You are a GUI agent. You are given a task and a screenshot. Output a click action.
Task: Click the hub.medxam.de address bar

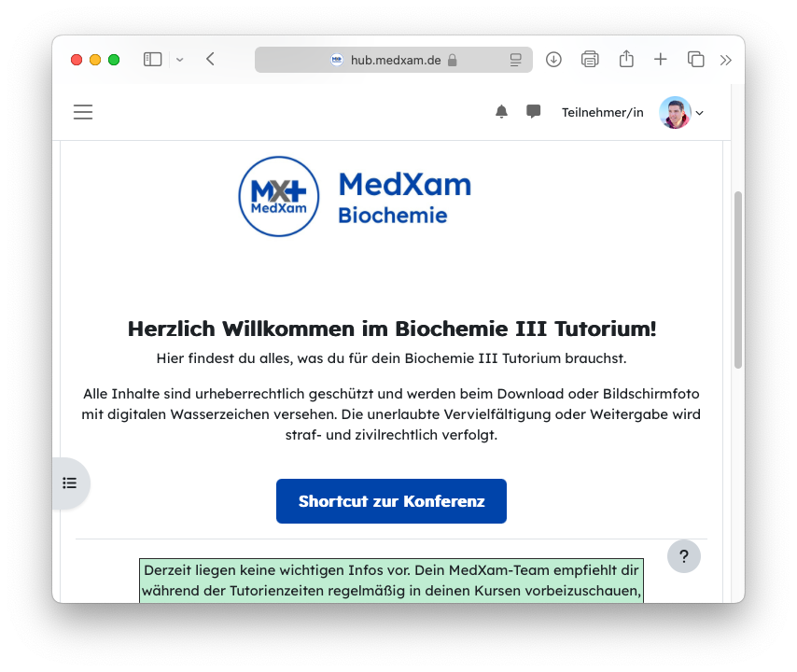394,60
